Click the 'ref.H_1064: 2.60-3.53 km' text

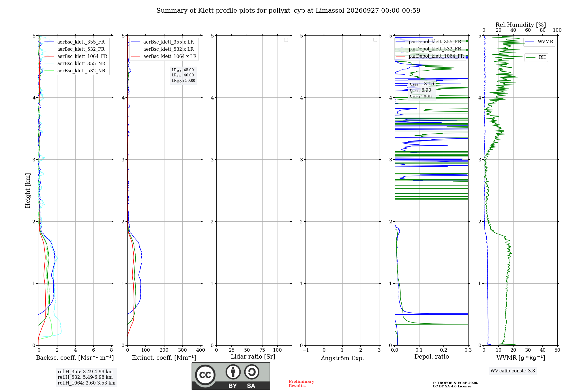[87, 383]
